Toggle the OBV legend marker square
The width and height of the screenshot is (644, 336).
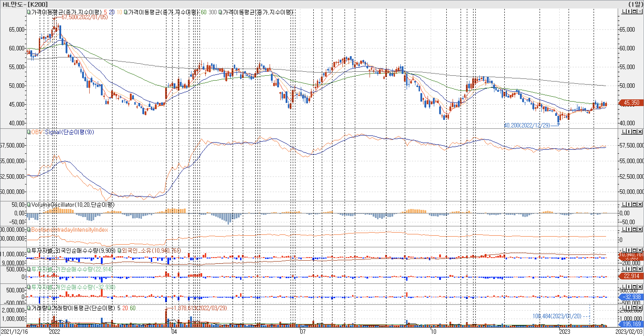[x=29, y=132]
